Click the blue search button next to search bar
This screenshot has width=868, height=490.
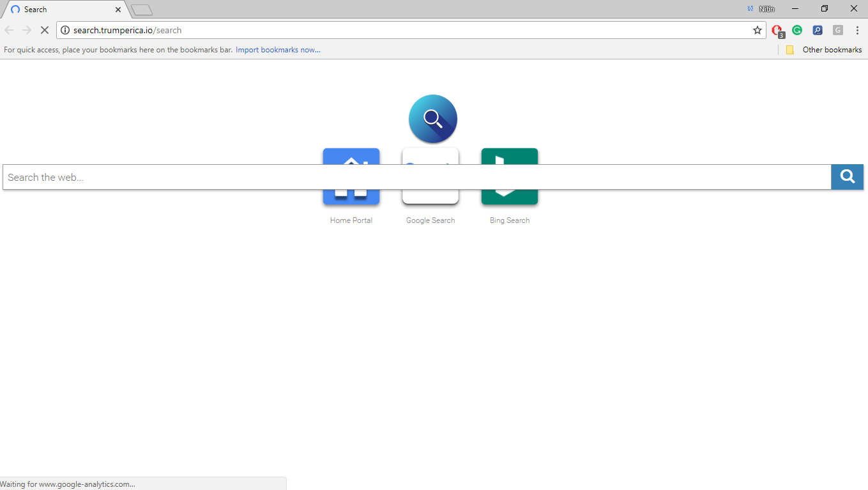[847, 177]
